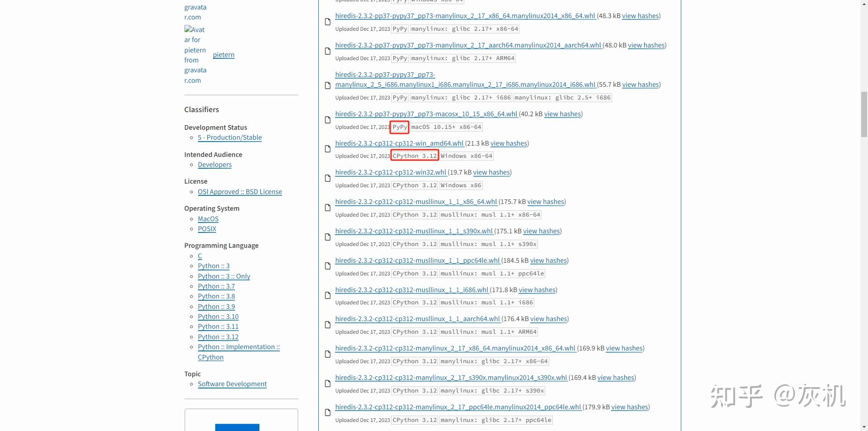Click the file icon next to the musllinux i686 wheel
The width and height of the screenshot is (868, 431).
[x=327, y=295]
